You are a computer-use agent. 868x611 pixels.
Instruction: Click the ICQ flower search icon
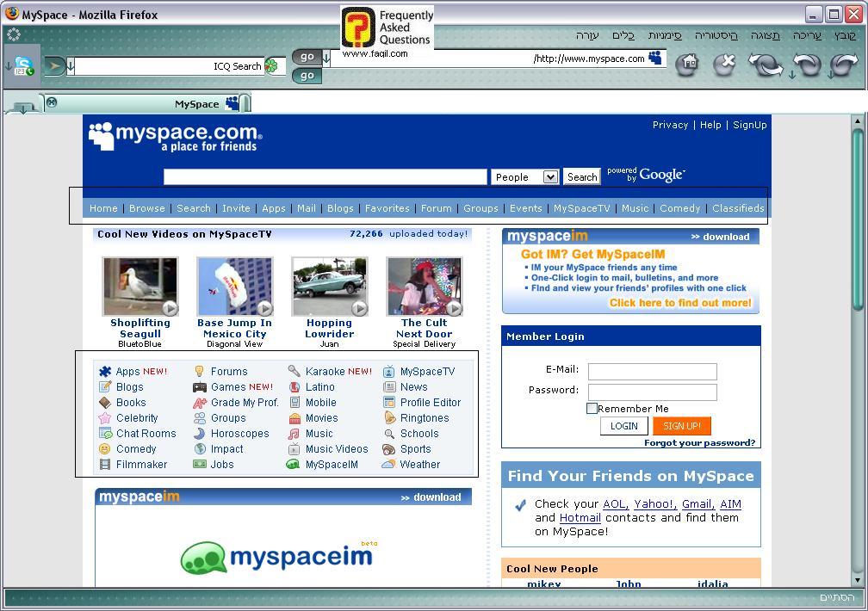click(271, 66)
